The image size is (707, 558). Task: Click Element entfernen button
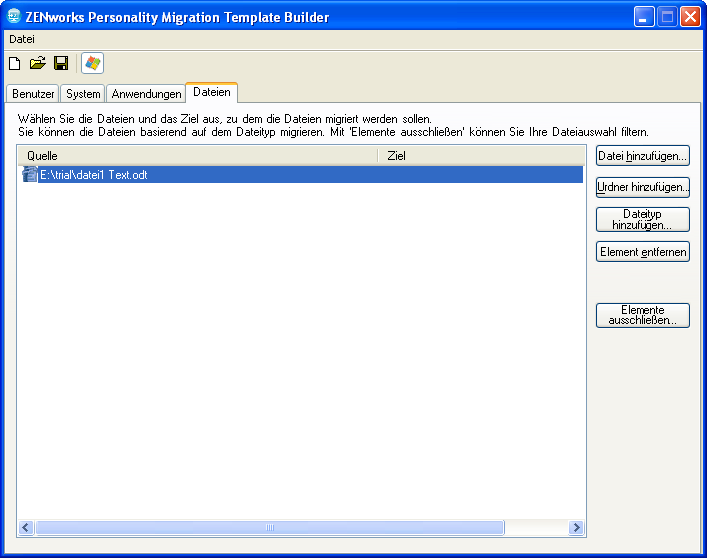point(643,252)
